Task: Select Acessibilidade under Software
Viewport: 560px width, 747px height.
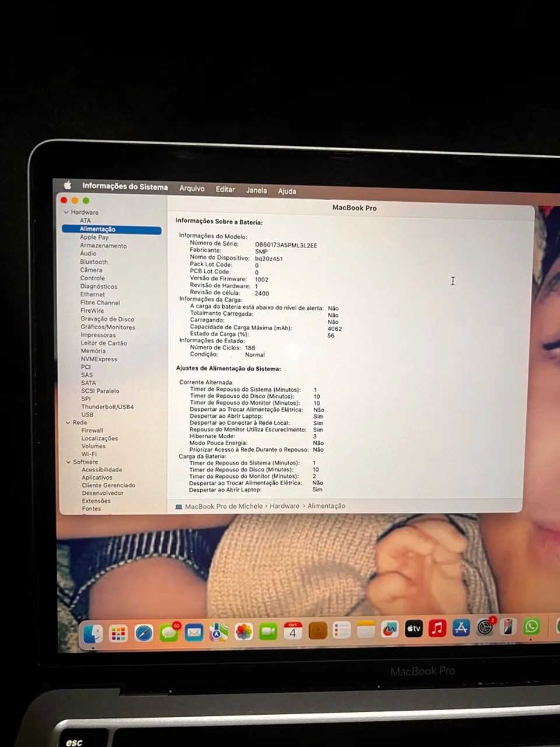Action: pyautogui.click(x=102, y=470)
